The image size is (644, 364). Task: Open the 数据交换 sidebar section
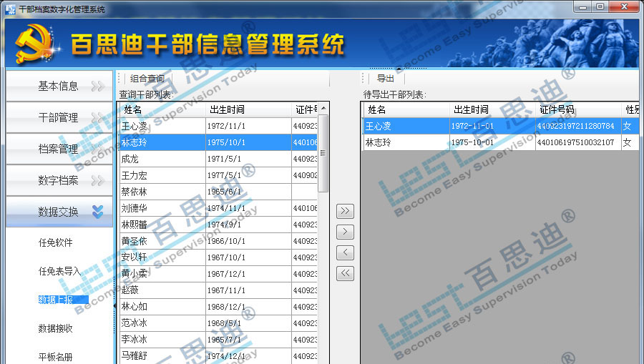coord(59,212)
